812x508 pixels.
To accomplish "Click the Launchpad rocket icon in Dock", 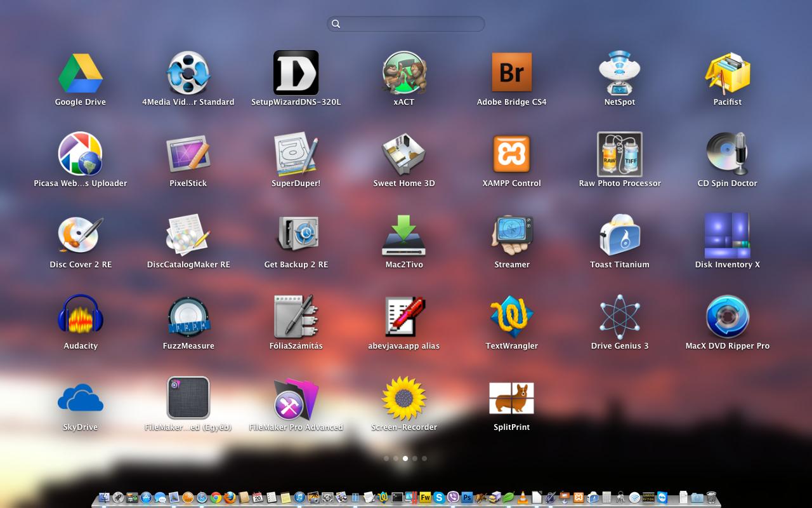I will click(118, 497).
